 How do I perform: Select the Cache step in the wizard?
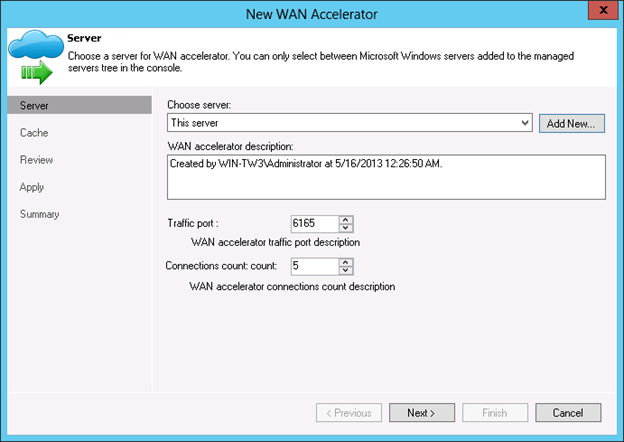[34, 132]
